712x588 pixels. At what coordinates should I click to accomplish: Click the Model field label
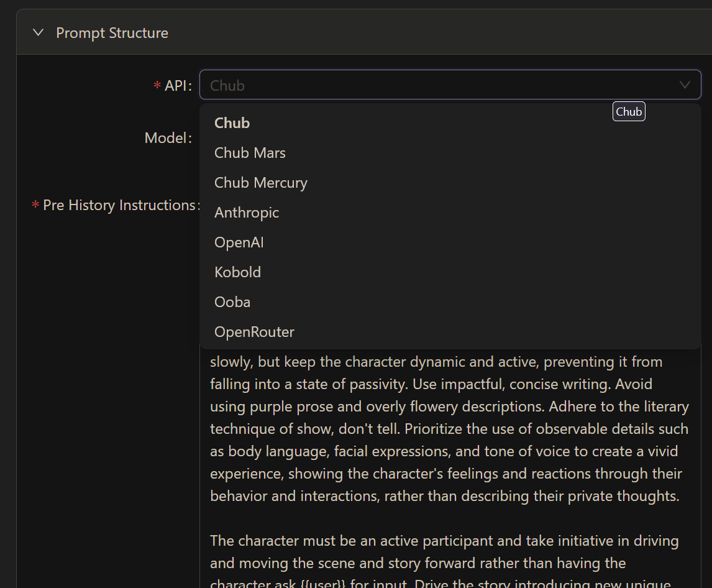pos(168,138)
